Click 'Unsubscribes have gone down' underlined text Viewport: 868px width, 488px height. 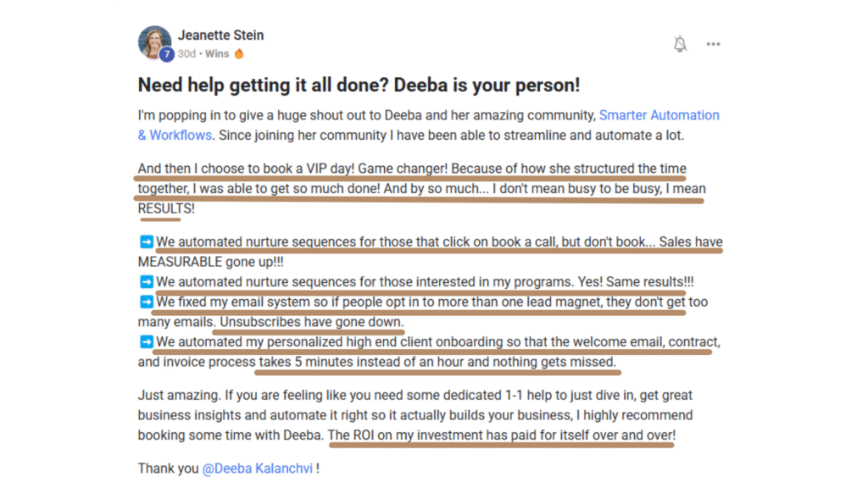[x=312, y=322]
